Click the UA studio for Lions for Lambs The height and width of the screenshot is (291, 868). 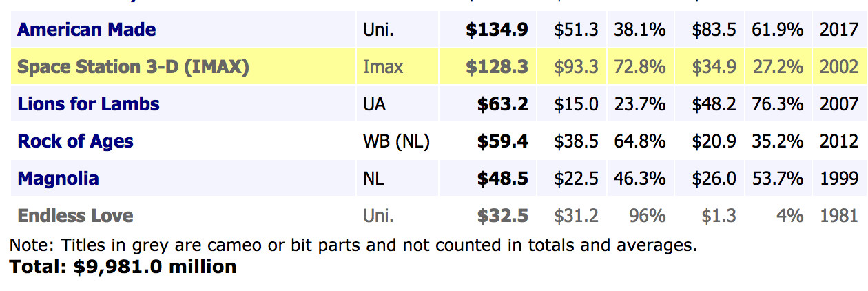(375, 104)
